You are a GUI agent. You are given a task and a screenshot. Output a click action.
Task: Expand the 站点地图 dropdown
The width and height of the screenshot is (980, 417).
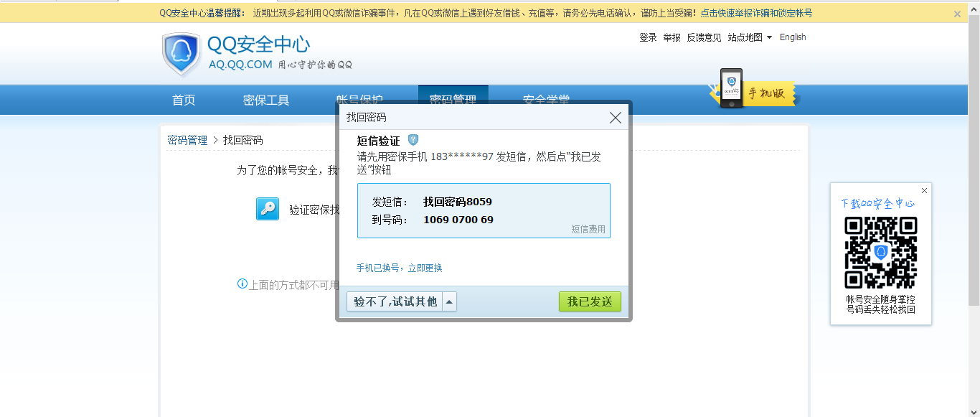click(x=750, y=37)
